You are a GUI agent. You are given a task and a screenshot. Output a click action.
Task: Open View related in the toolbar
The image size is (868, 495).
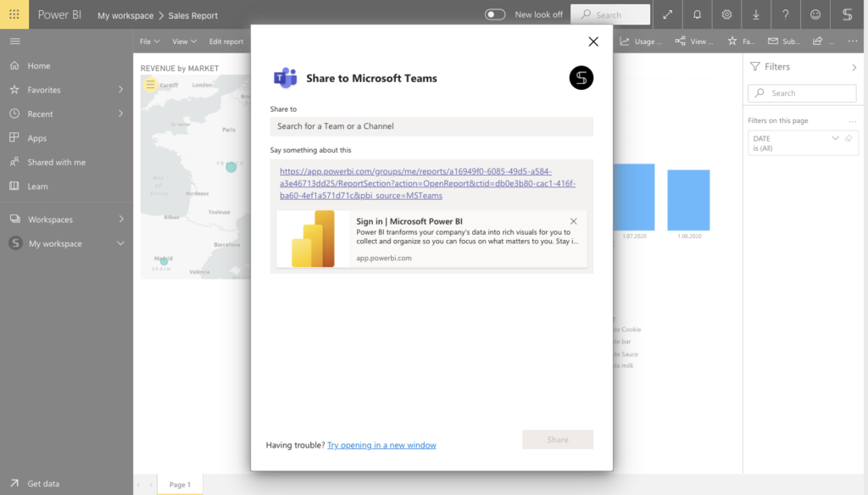694,41
